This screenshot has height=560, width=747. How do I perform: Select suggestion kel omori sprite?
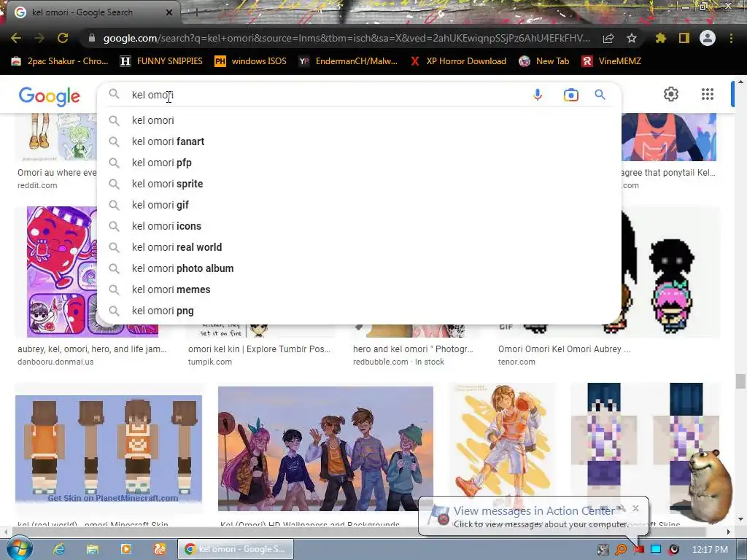359,184
